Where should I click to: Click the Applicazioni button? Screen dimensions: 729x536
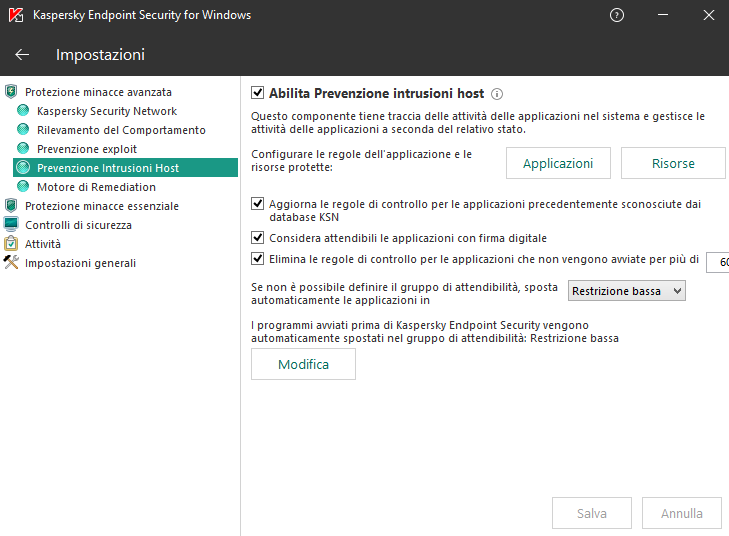558,163
